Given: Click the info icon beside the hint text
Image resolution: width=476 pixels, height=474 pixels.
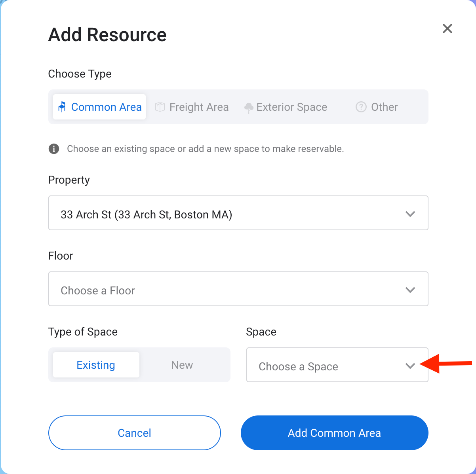Looking at the screenshot, I should point(54,149).
